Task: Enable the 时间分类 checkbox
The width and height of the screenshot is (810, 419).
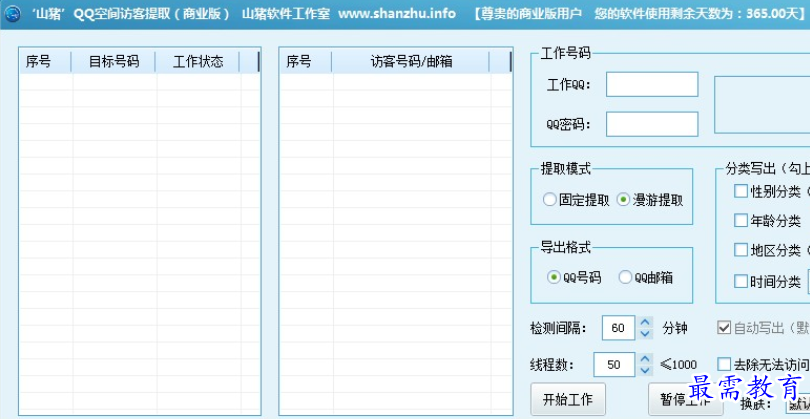Action: [x=741, y=282]
